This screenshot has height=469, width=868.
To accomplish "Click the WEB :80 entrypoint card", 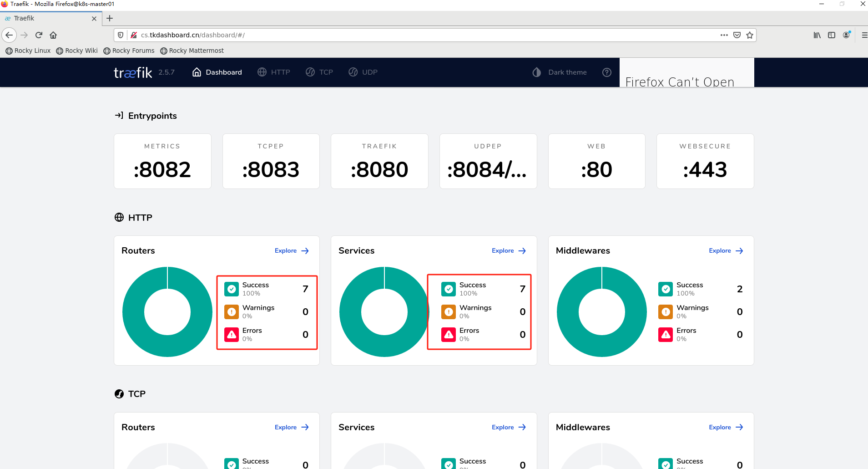I will (x=597, y=161).
